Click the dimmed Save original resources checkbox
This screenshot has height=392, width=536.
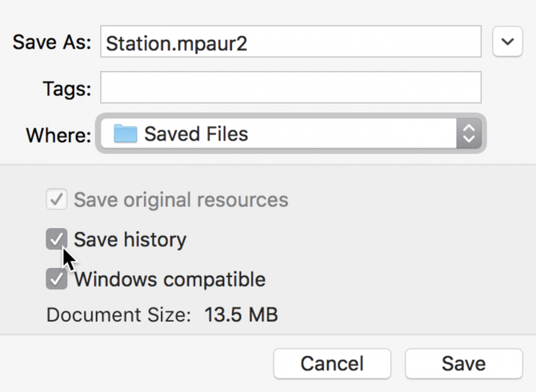57,199
